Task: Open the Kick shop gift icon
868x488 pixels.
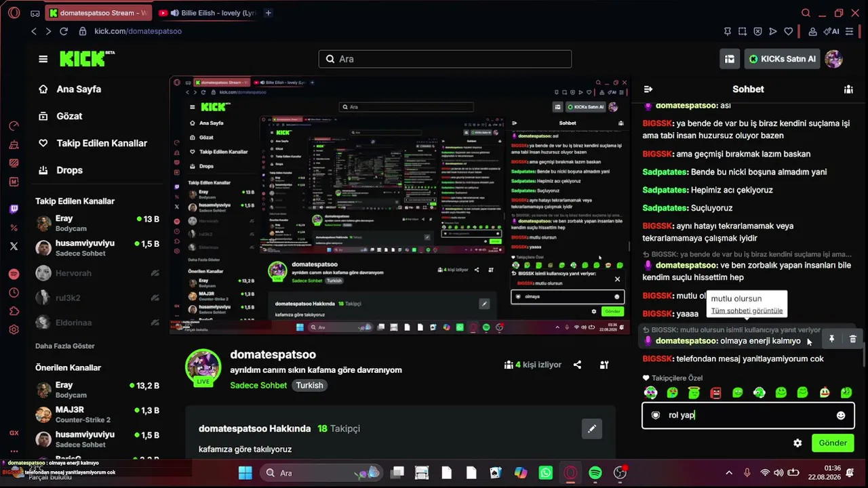Action: [730, 59]
